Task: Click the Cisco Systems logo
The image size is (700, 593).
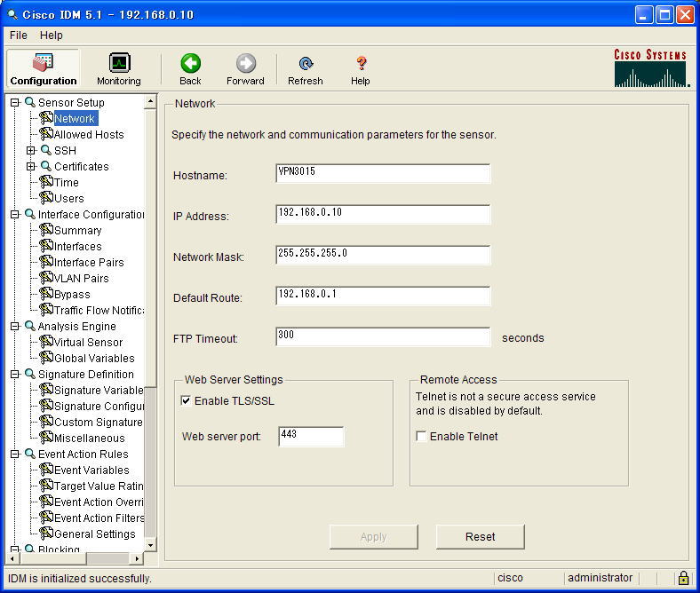Action: (x=650, y=67)
